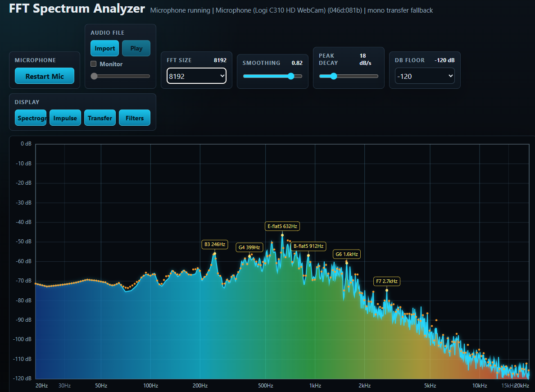Click the 8192 FFT size readout
This screenshot has height=392, width=535.
click(x=220, y=60)
